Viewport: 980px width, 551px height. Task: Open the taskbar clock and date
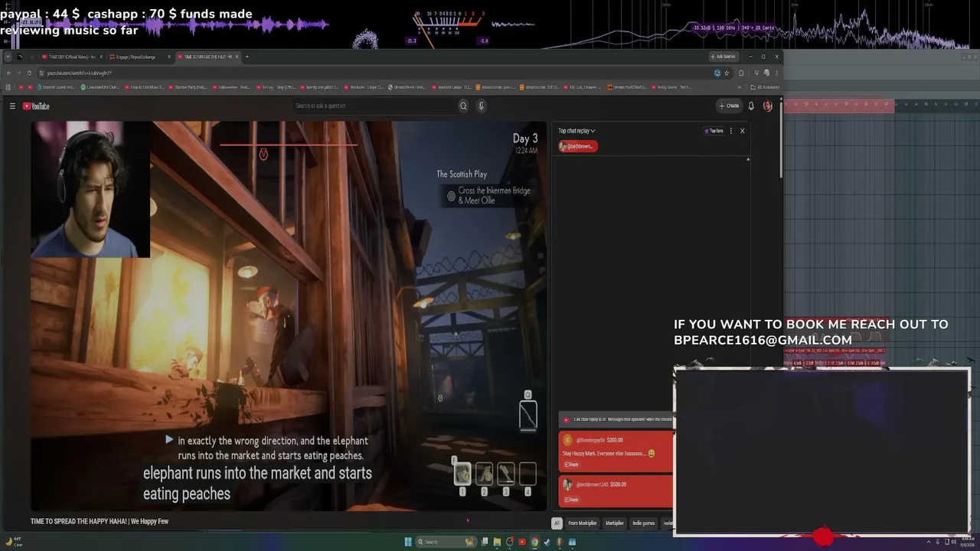968,542
